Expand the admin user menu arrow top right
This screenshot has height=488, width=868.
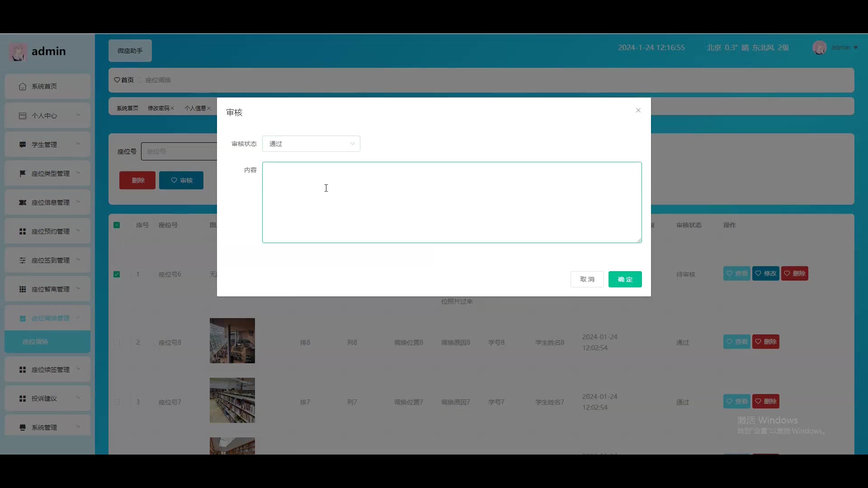(856, 47)
